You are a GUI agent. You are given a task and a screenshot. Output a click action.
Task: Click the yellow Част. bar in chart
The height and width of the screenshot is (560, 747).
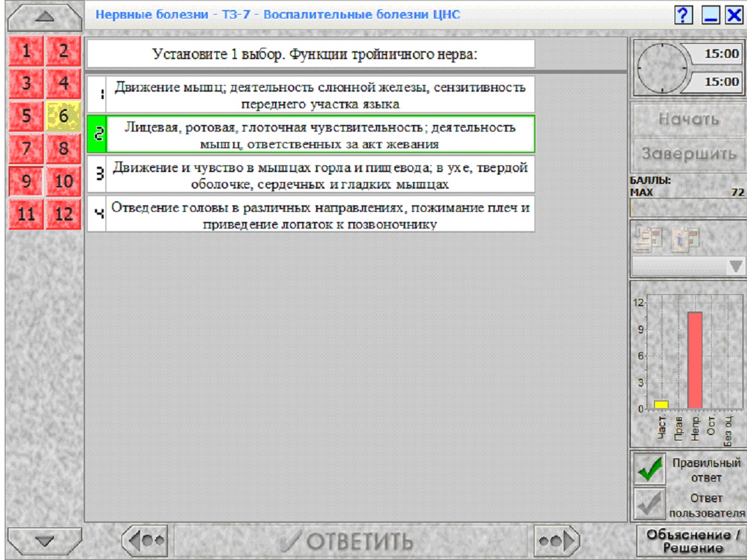click(x=661, y=405)
